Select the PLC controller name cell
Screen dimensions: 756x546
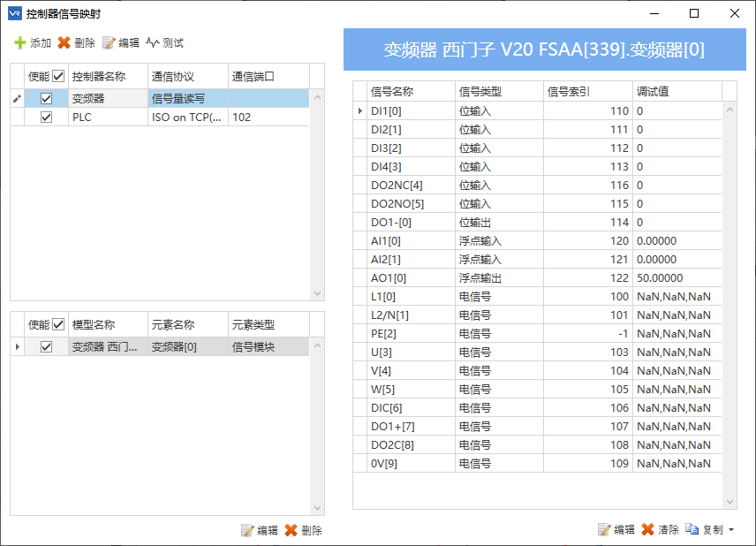point(108,118)
